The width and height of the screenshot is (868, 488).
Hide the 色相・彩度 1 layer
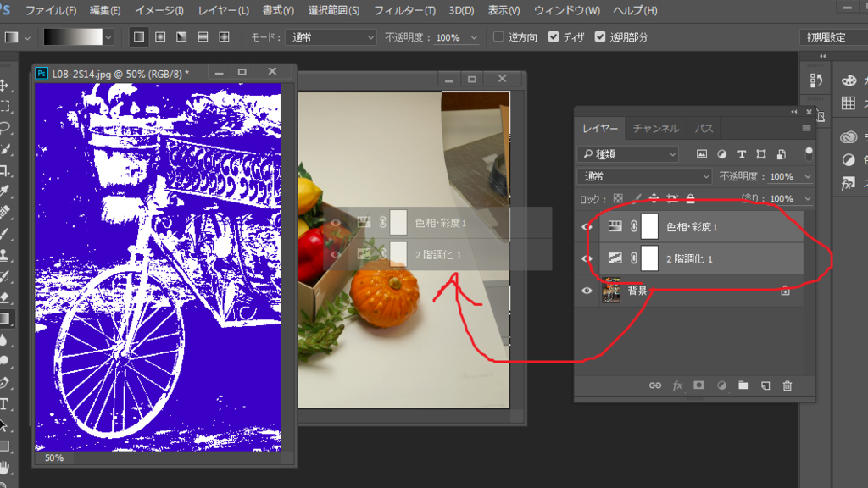click(x=587, y=226)
